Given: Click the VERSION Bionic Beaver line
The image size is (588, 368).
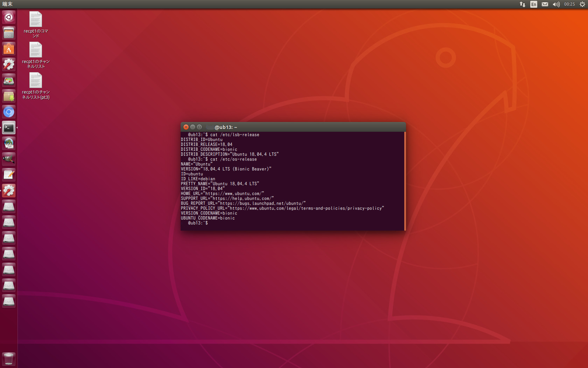Looking at the screenshot, I should [226, 169].
